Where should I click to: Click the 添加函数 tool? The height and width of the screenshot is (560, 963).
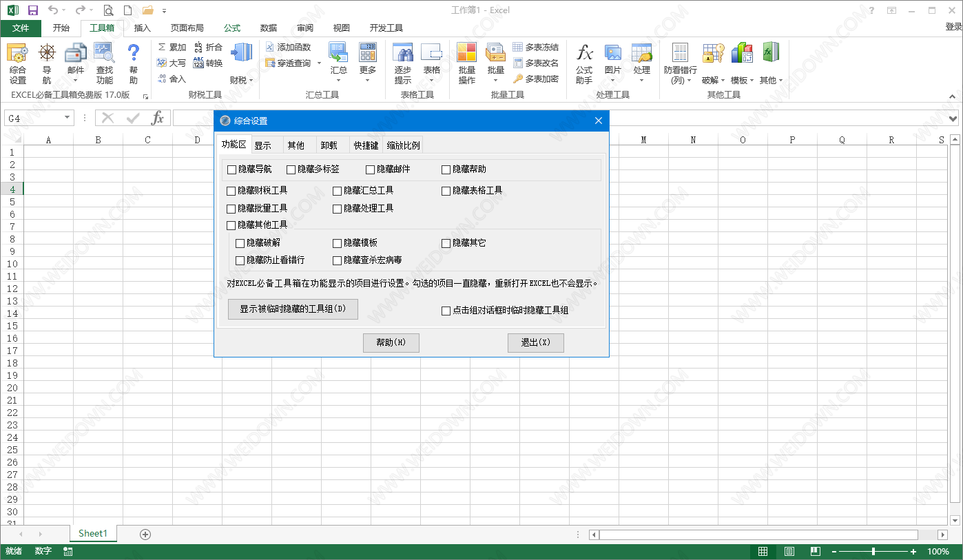coord(289,48)
